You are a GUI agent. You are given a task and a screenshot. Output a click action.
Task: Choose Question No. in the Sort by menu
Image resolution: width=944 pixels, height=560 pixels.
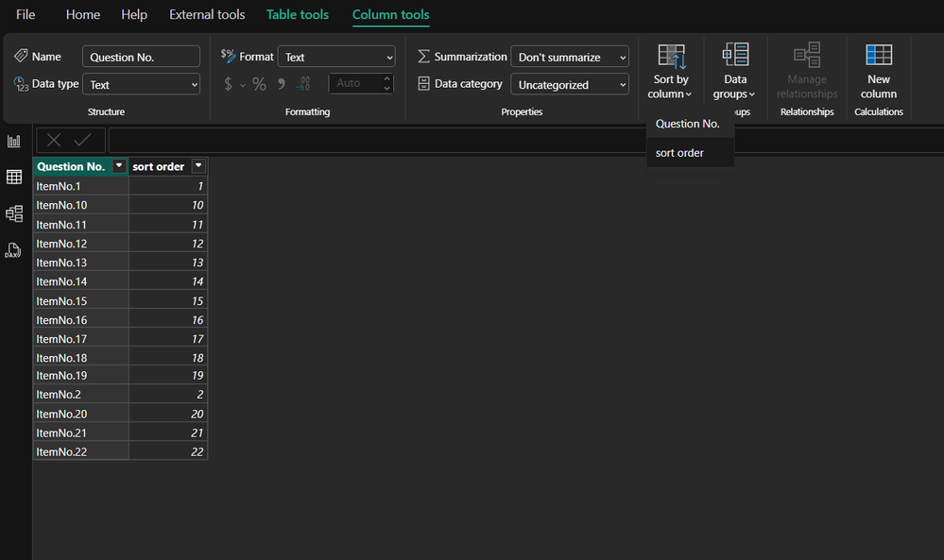coord(690,124)
